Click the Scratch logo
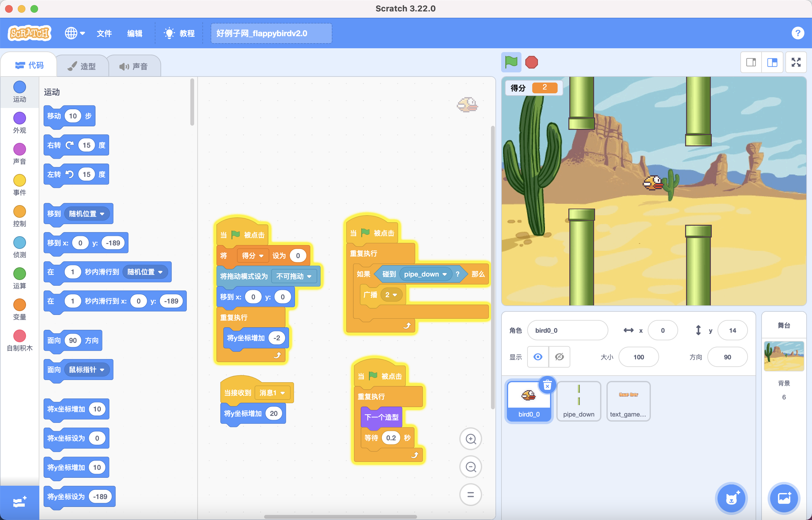The height and width of the screenshot is (520, 812). coord(30,33)
